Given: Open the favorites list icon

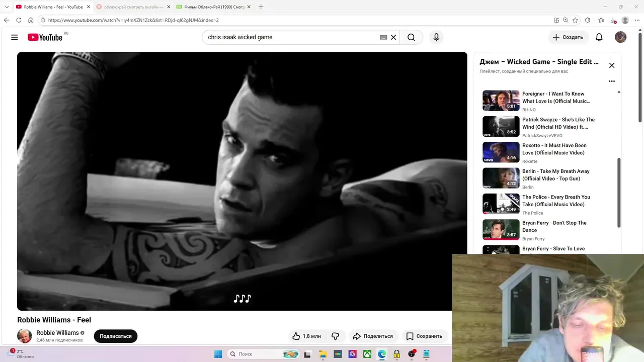Looking at the screenshot, I should [x=601, y=20].
